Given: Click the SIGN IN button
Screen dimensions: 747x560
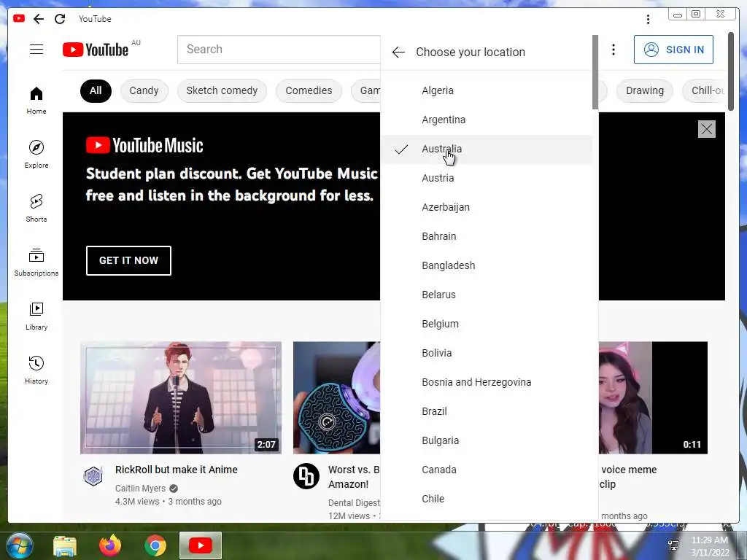Looking at the screenshot, I should [673, 50].
